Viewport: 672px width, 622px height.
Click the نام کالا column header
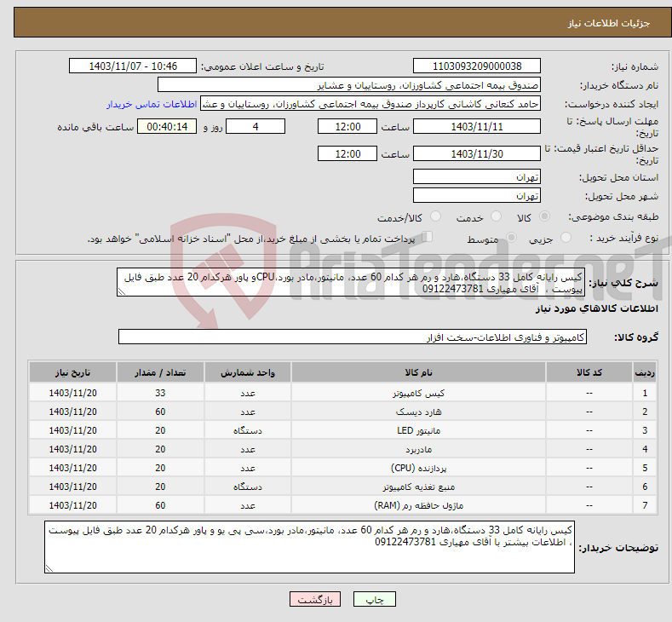(418, 372)
